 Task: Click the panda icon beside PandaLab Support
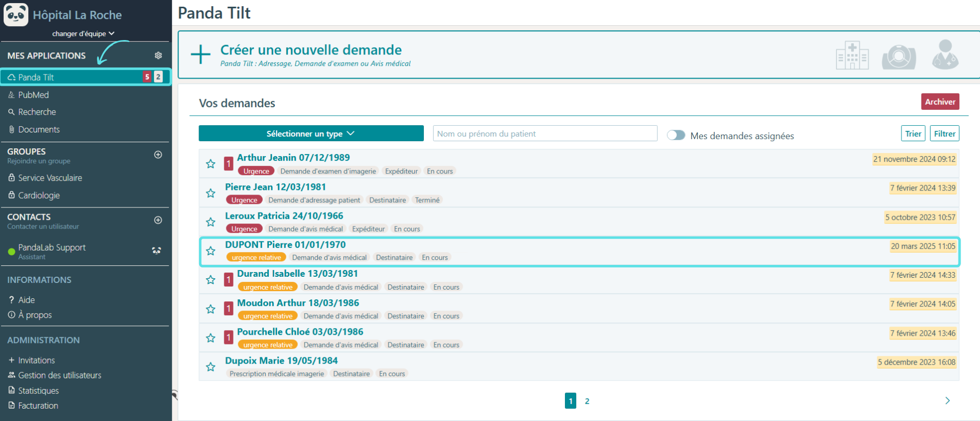click(x=156, y=251)
